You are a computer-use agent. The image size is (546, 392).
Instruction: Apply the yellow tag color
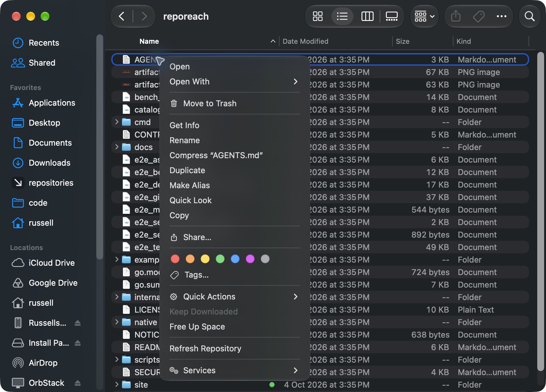(205, 259)
